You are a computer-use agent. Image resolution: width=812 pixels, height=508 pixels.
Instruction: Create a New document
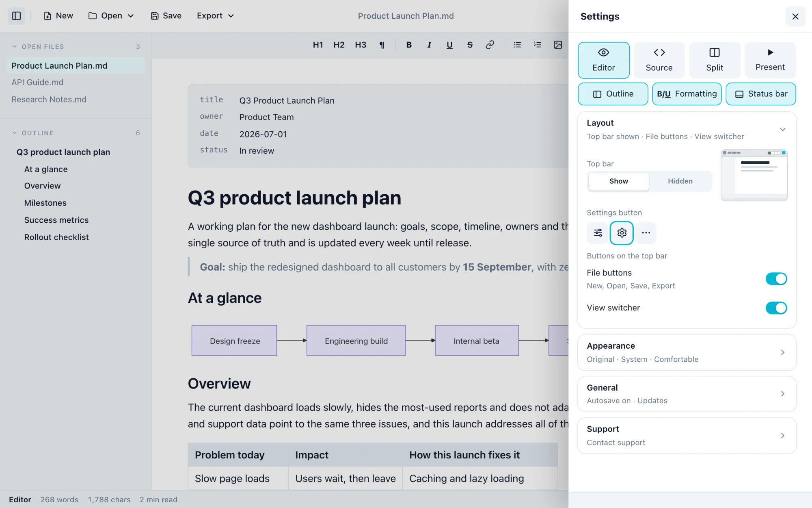[58, 16]
